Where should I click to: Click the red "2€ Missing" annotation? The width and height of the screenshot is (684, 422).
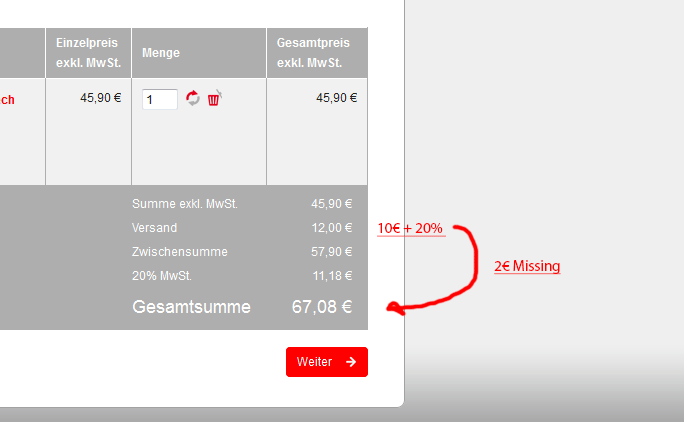click(x=527, y=266)
